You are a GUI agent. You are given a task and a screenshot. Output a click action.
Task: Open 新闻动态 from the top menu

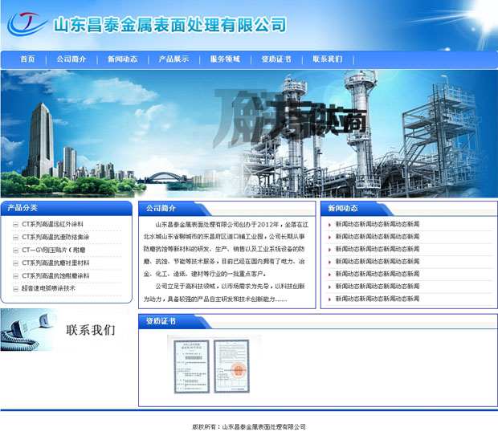point(122,59)
